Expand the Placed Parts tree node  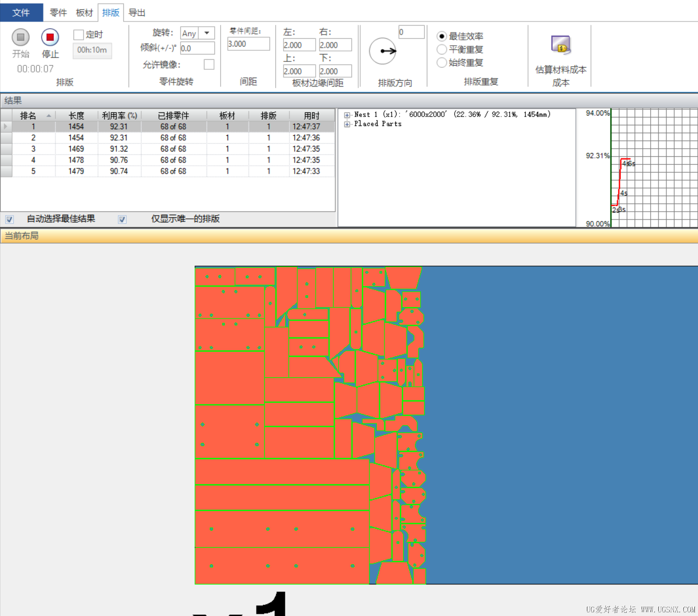(347, 124)
